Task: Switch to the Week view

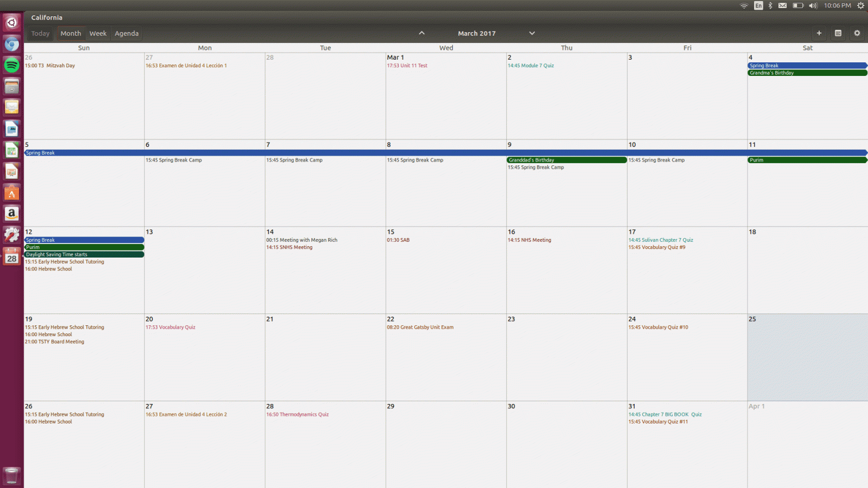Action: point(98,33)
